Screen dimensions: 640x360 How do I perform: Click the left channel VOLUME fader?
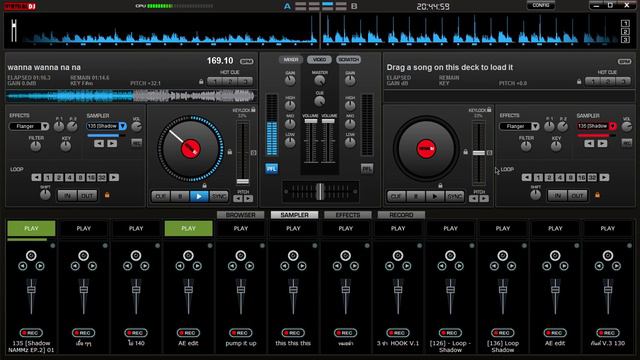pyautogui.click(x=311, y=121)
